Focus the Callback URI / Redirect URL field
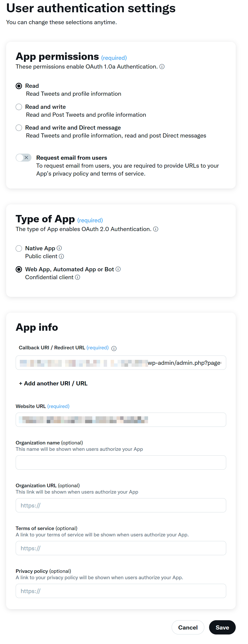Screen dimensions: 248x644 [121, 362]
